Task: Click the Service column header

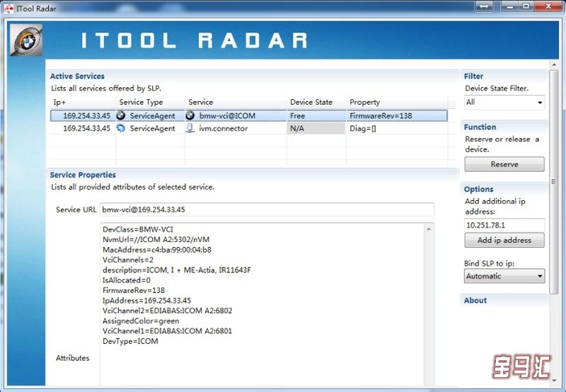Action: point(236,102)
